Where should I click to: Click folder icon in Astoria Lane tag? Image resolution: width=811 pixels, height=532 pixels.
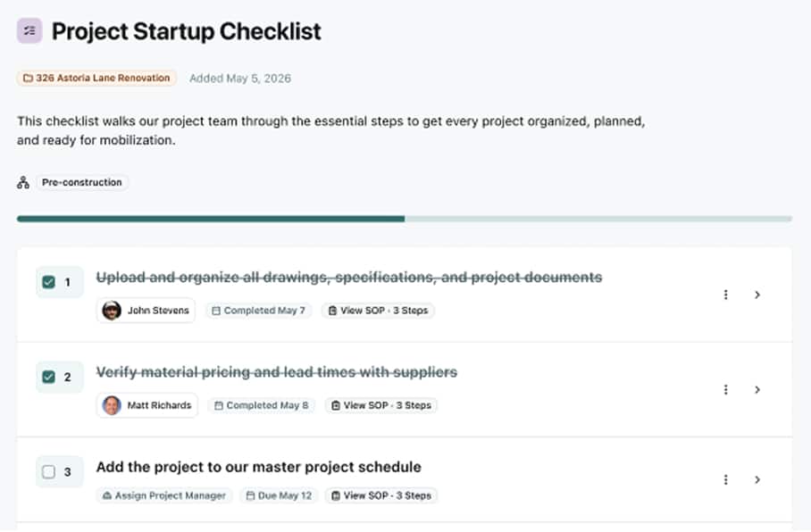28,78
